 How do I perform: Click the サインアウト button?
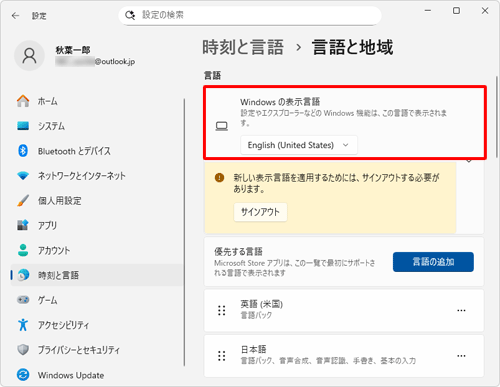pyautogui.click(x=260, y=212)
